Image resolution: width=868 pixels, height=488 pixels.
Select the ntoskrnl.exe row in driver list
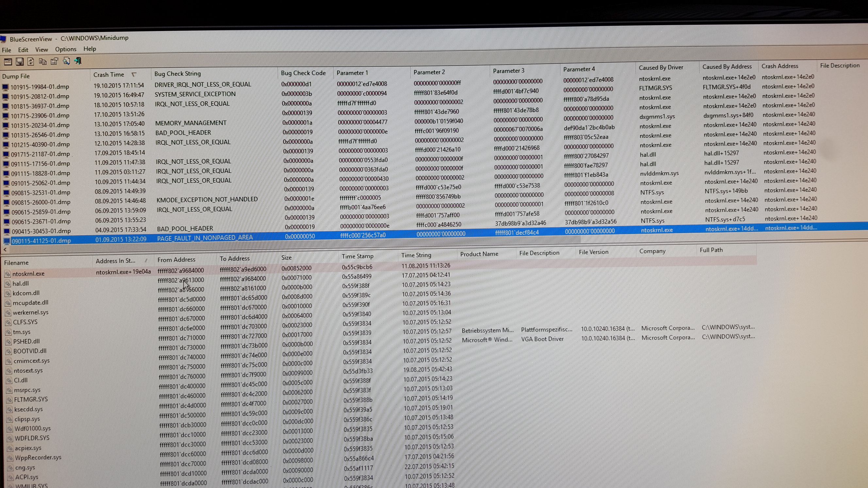pyautogui.click(x=28, y=273)
